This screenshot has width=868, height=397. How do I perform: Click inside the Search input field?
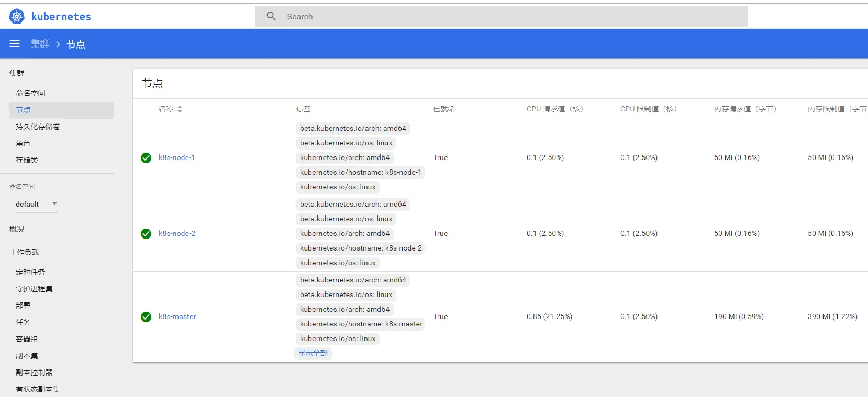pos(501,17)
